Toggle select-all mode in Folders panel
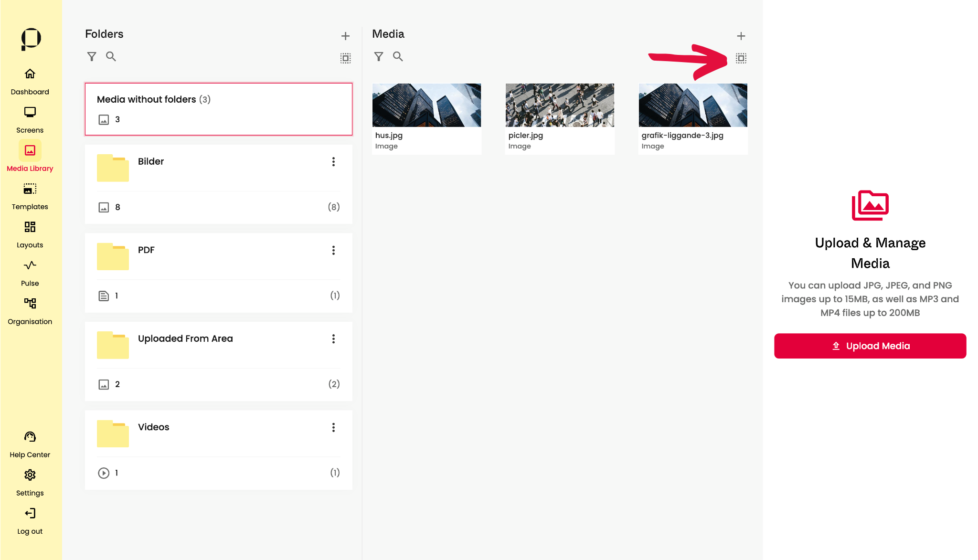Screen dimensions: 978x560 point(345,58)
